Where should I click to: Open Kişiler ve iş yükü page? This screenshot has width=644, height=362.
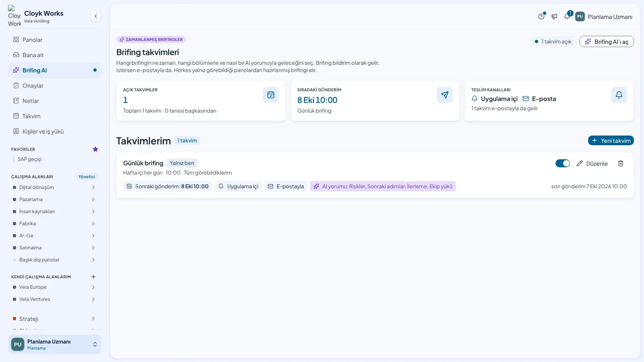tap(55, 132)
